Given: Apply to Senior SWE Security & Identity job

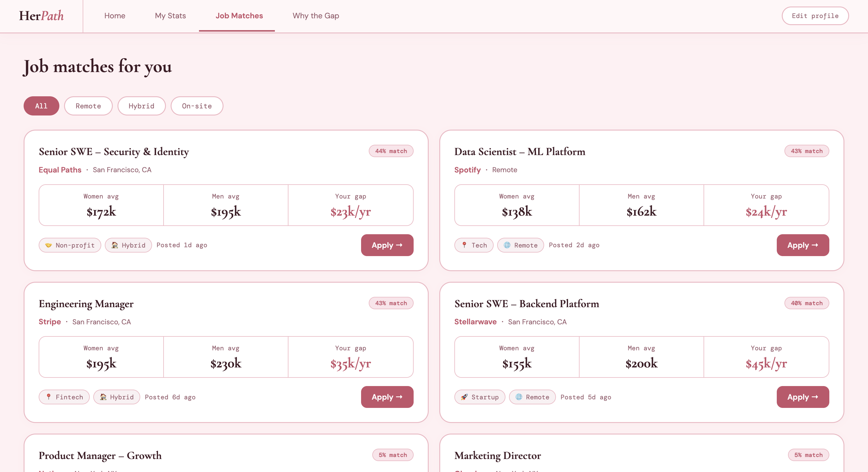Looking at the screenshot, I should click(387, 245).
